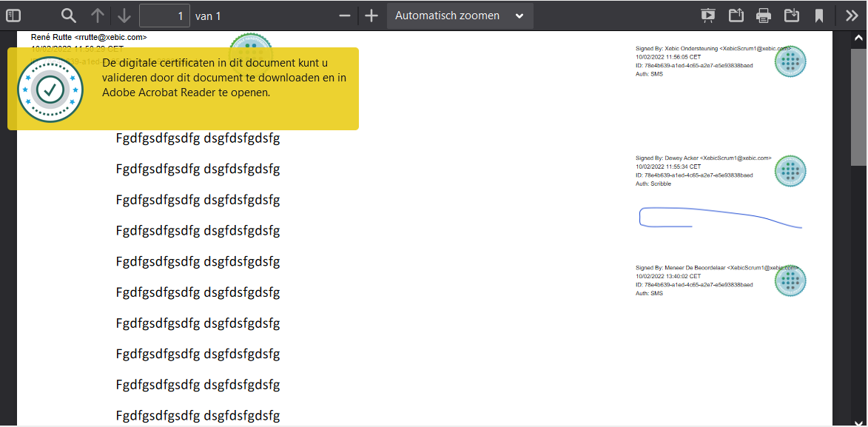Open the Automatisch zoomen dropdown
The width and height of the screenshot is (868, 427).
point(460,16)
